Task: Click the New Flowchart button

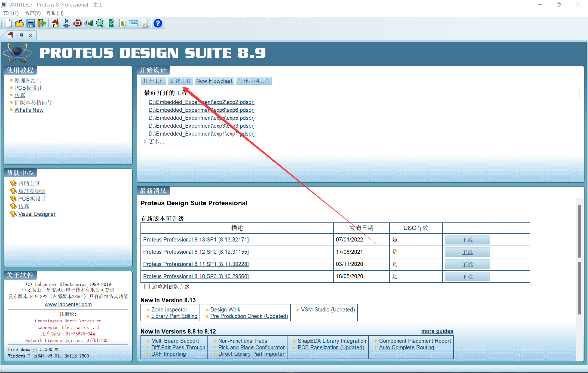Action: (x=214, y=81)
